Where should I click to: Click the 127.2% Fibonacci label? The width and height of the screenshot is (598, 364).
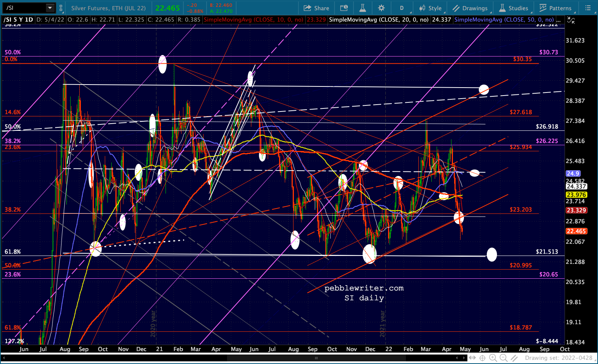click(14, 341)
